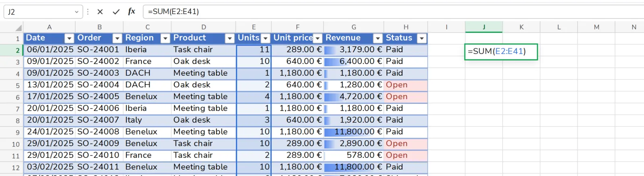Click the Iberia cell in row 2

(x=147, y=50)
